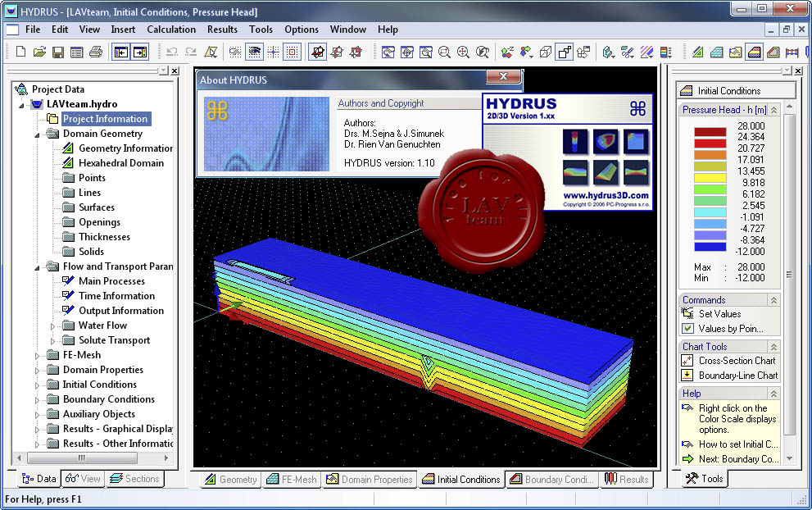This screenshot has width=812, height=510.
Task: Click the navigator tree horizontal scrollbar
Action: click(93, 458)
